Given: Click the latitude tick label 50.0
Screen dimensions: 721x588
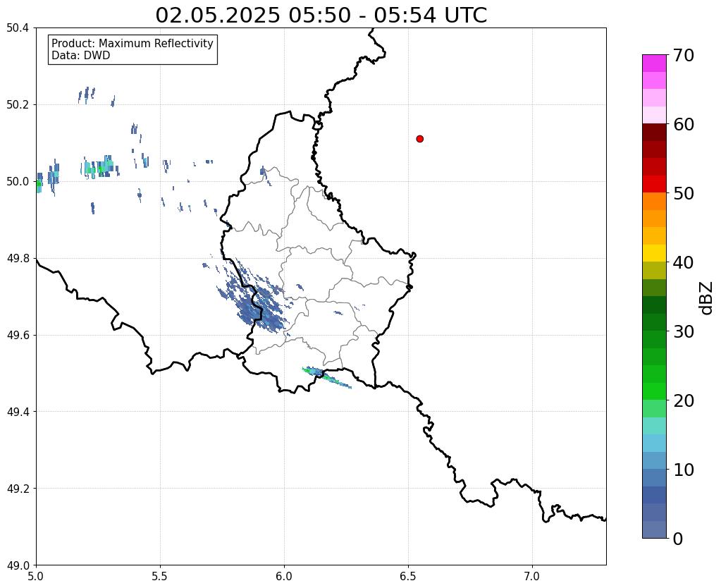Looking at the screenshot, I should [18, 182].
